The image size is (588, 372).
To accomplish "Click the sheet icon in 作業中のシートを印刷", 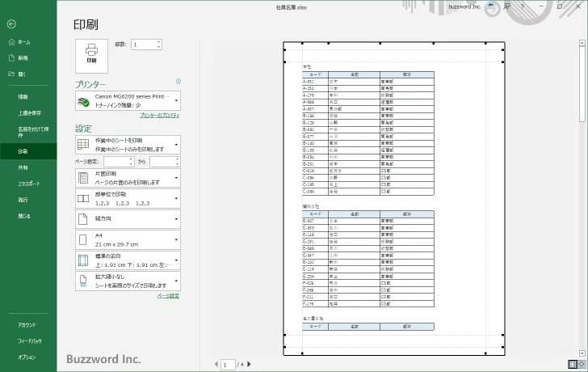I will [x=83, y=145].
